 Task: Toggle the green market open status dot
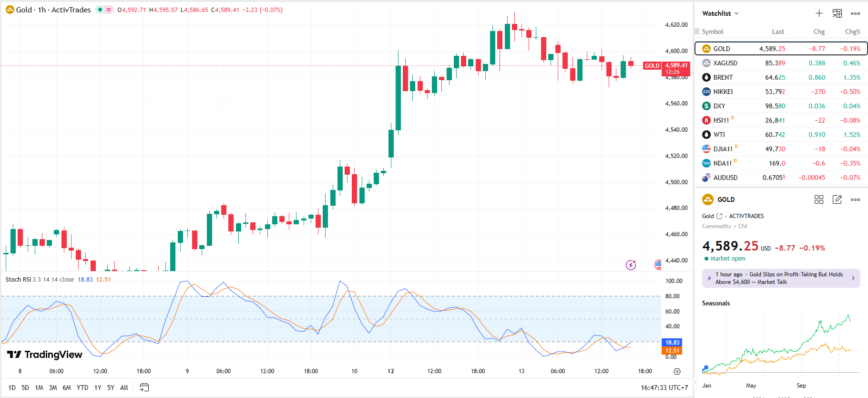coord(100,10)
